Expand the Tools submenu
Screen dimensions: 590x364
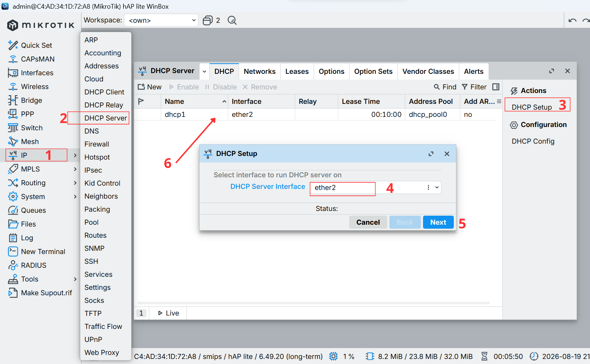[x=75, y=279]
